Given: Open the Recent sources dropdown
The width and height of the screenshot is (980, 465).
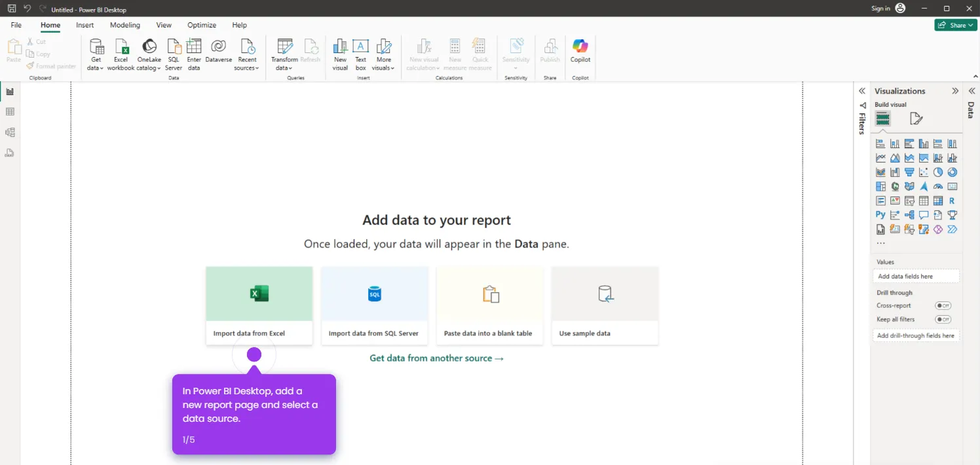Looking at the screenshot, I should click(x=247, y=54).
